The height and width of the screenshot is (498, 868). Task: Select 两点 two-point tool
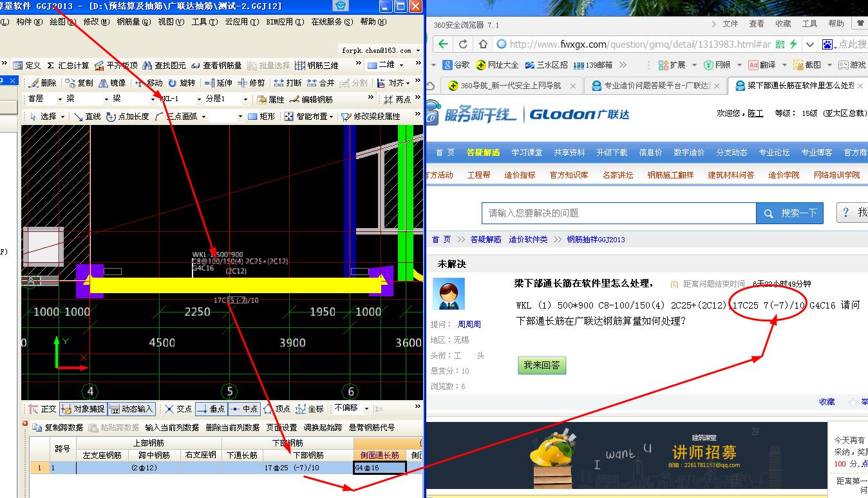click(x=397, y=99)
